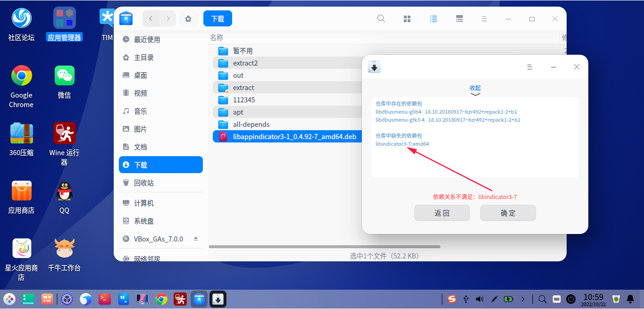Click the home icon in navigation bar
The height and width of the screenshot is (309, 644).
coord(188,18)
